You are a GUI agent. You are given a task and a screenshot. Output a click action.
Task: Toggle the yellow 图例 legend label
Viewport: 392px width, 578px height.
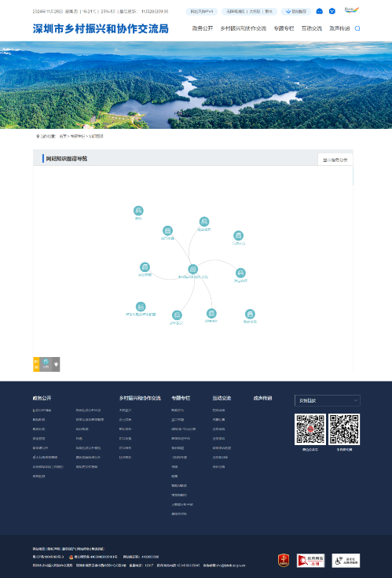(36, 364)
